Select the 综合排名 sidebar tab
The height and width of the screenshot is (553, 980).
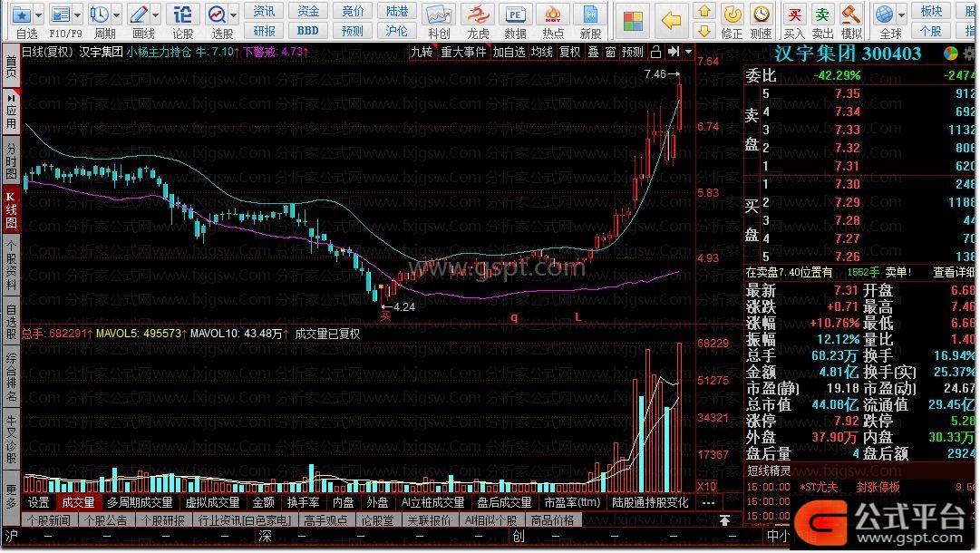(x=11, y=377)
